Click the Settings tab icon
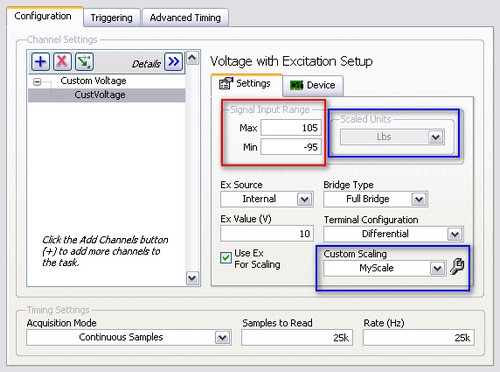The image size is (500, 372). [226, 83]
